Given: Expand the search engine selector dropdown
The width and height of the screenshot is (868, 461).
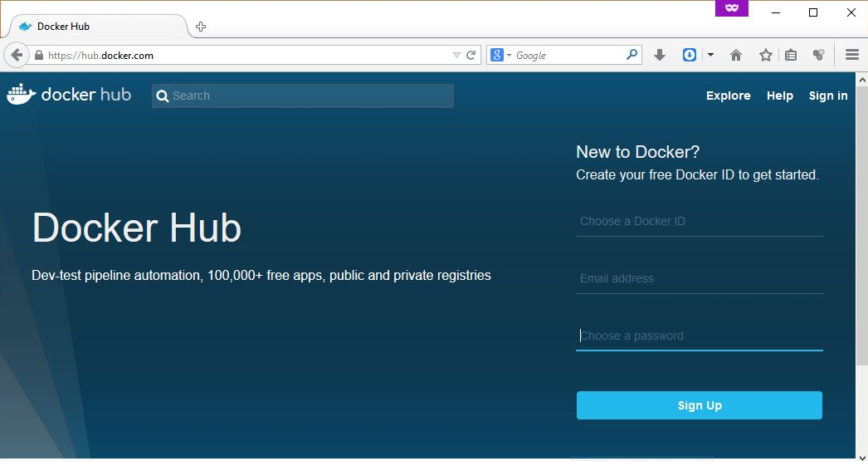Looking at the screenshot, I should pyautogui.click(x=501, y=56).
